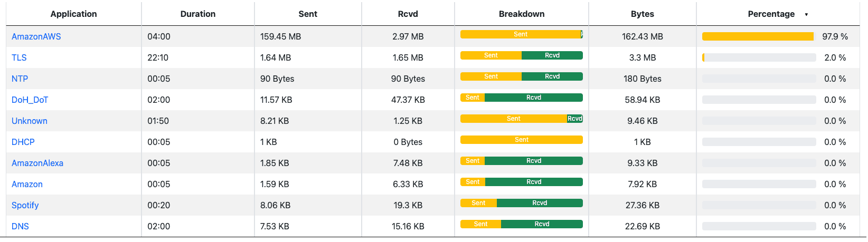Viewport: 868px width, 242px height.
Task: Sort by the Application column header
Action: click(73, 14)
